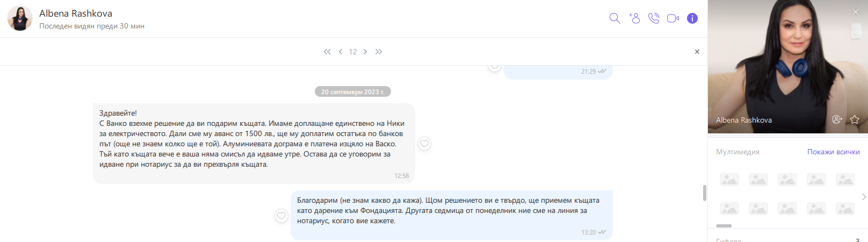The image size is (868, 242).
Task: Click 'Покажи всички' media link
Action: tap(834, 152)
